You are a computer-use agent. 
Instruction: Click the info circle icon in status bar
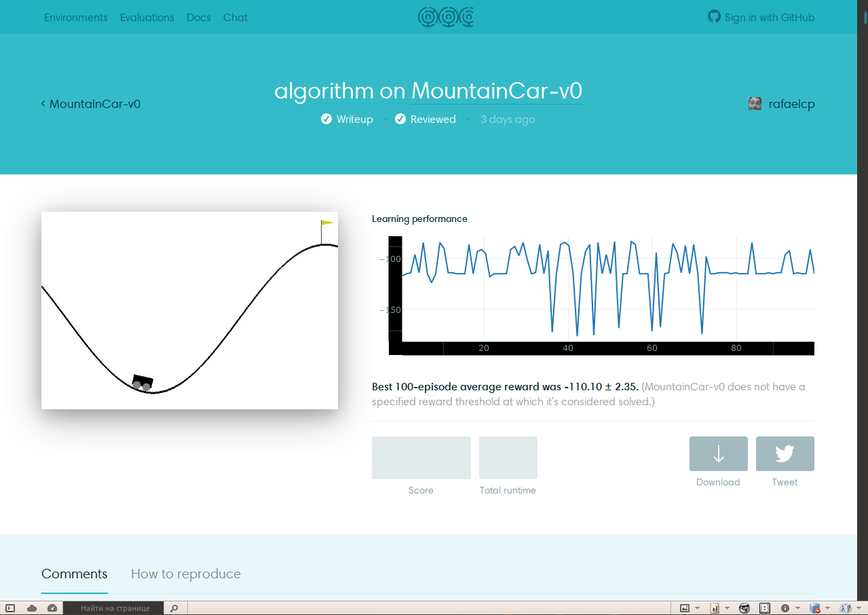(x=785, y=608)
